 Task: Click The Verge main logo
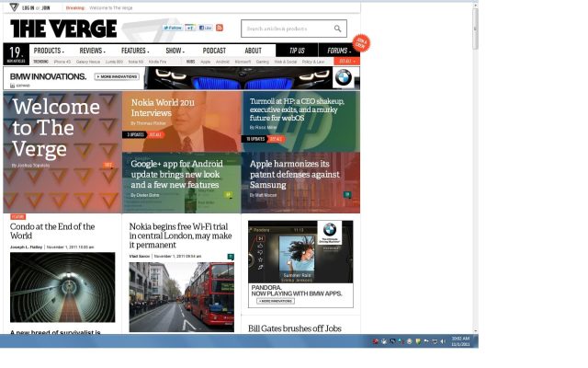[63, 29]
